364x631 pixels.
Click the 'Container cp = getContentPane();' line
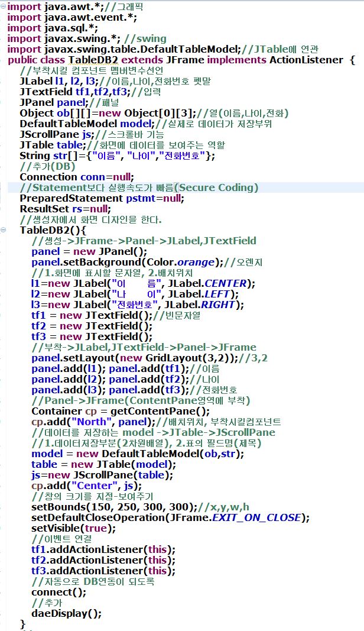click(x=121, y=411)
